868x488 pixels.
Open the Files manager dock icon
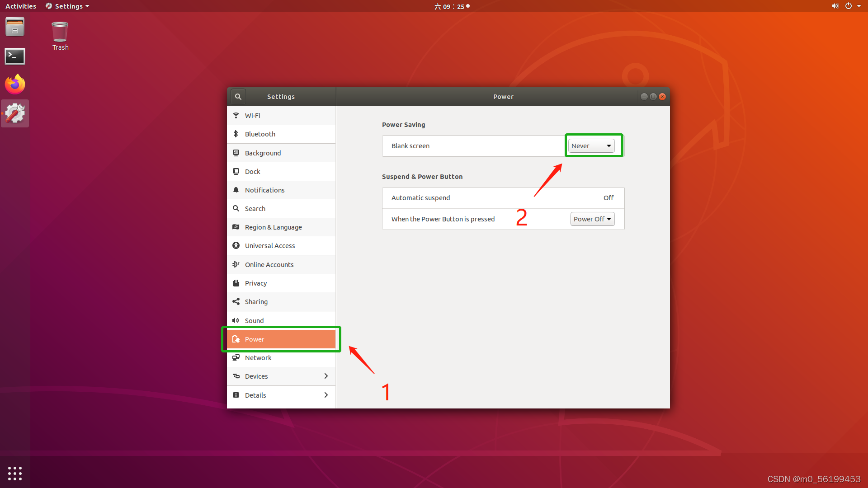coord(15,27)
